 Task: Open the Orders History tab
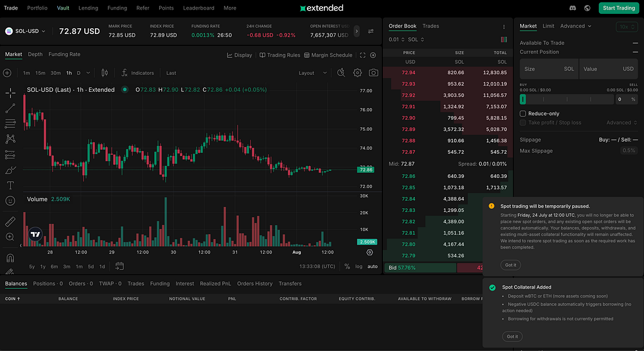tap(255, 284)
